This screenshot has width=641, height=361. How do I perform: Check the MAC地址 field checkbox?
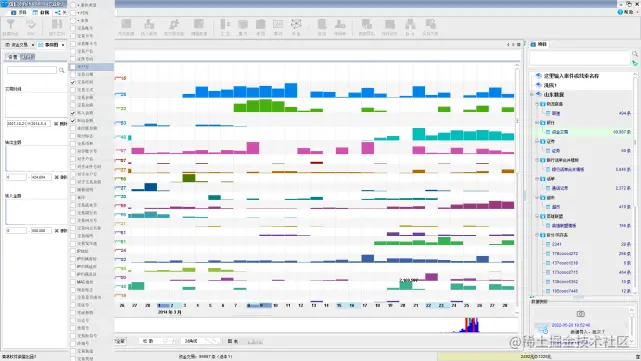(73, 282)
